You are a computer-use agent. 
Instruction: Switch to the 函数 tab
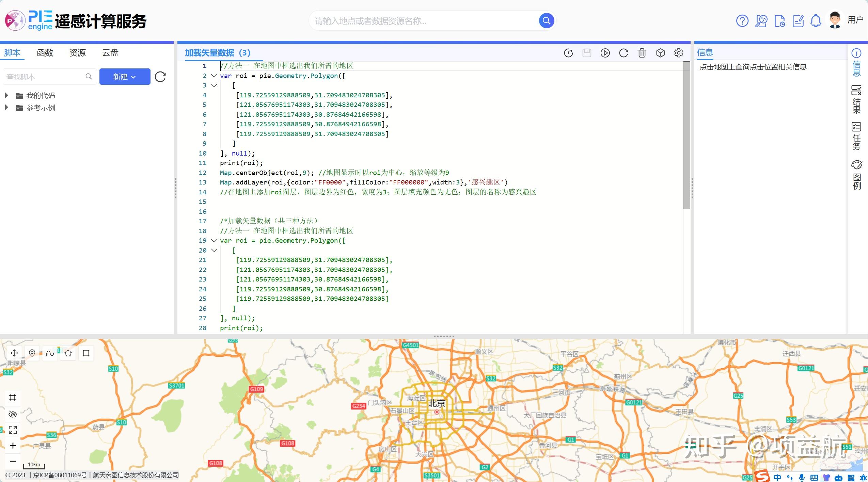click(x=45, y=53)
